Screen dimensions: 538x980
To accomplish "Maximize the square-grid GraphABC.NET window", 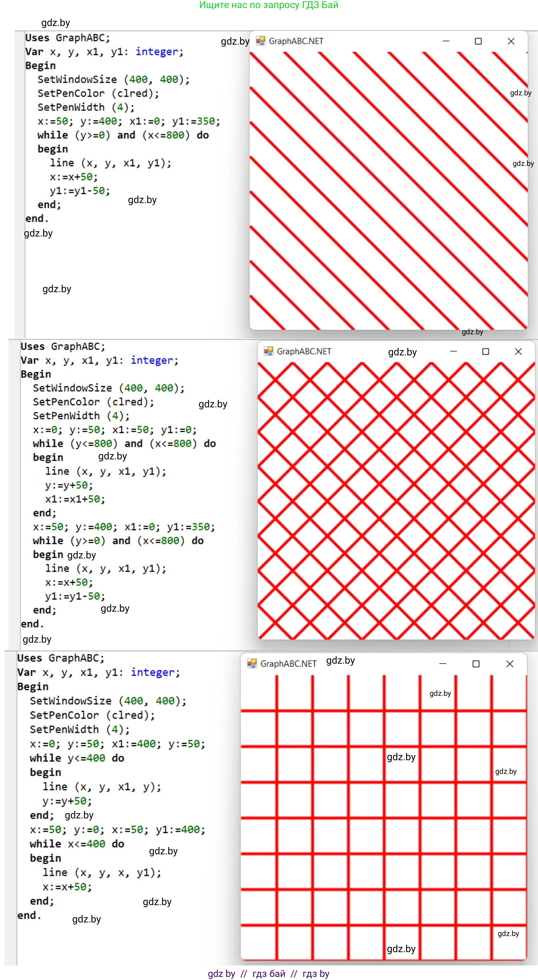I will (476, 664).
